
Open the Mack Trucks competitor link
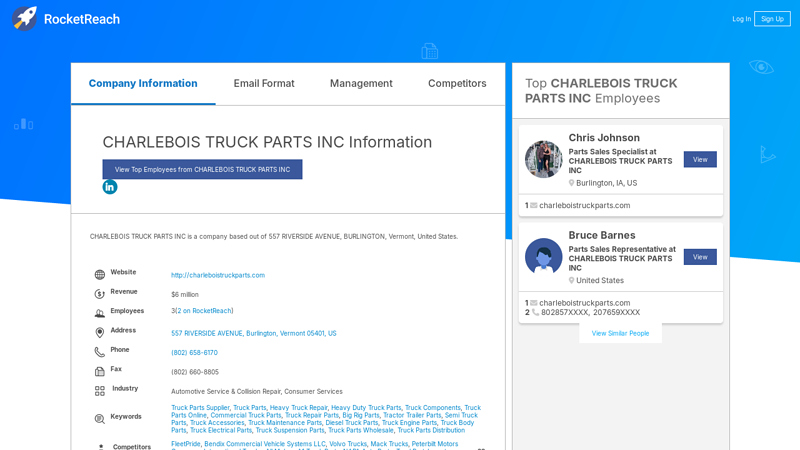pyautogui.click(x=389, y=444)
